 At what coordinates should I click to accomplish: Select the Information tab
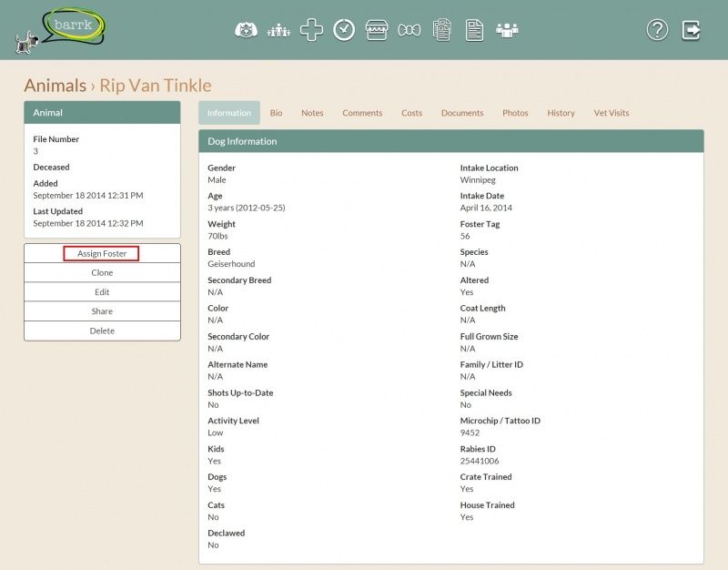tap(229, 113)
